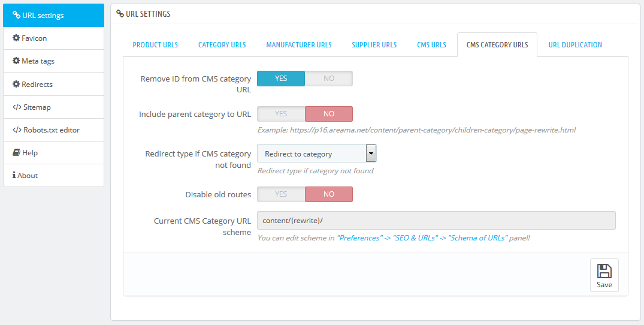
Task: Click the Favicon gear icon in sidebar
Action: pos(16,38)
